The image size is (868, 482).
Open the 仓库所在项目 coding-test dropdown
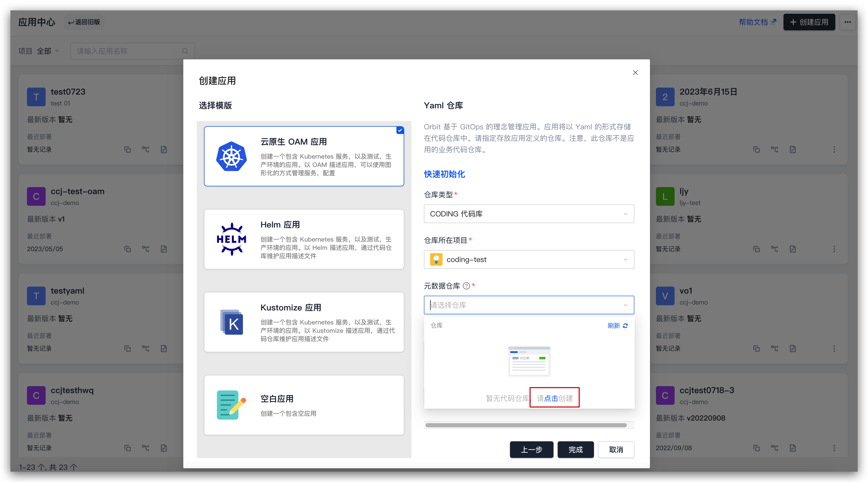[x=529, y=259]
